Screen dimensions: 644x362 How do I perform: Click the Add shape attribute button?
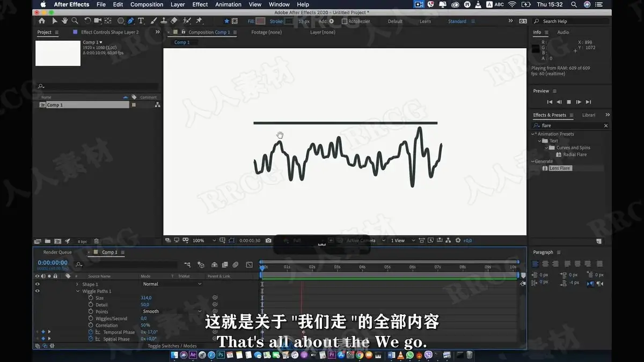coord(331,21)
